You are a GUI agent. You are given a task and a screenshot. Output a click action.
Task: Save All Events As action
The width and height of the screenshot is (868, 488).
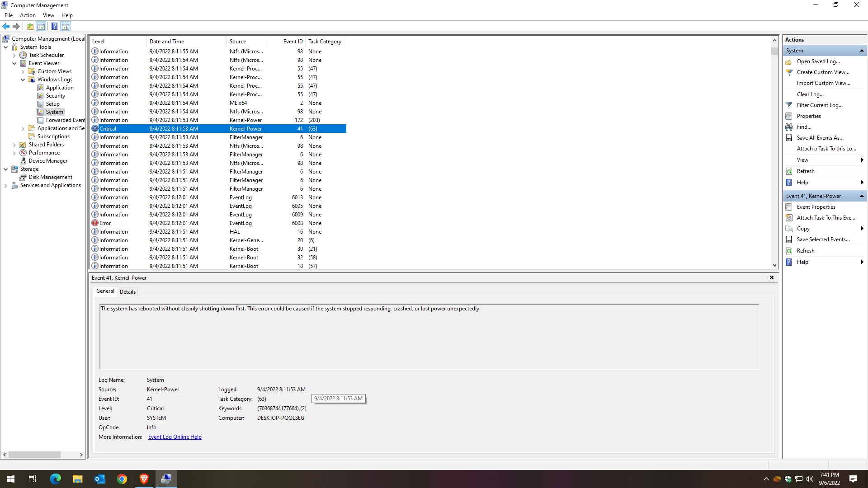pyautogui.click(x=820, y=138)
